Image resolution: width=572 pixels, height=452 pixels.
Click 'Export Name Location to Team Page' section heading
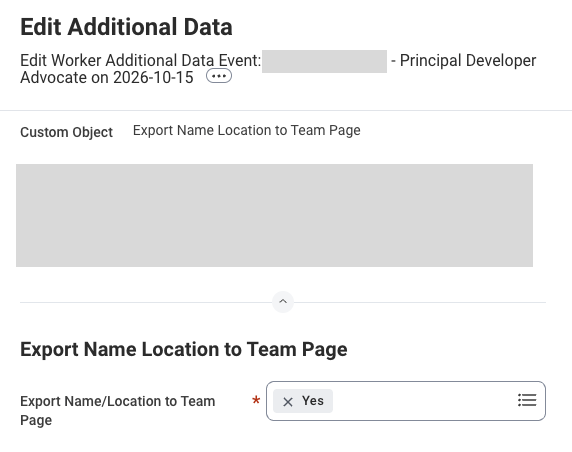[183, 349]
